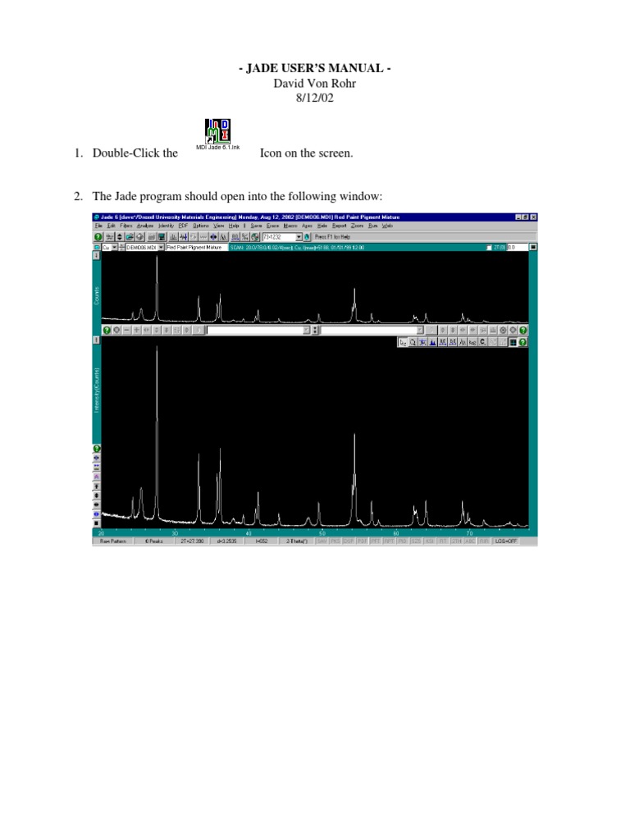This screenshot has height=840, width=630.
Task: Click green help icon at left of middle toolbar
Action: coord(107,330)
